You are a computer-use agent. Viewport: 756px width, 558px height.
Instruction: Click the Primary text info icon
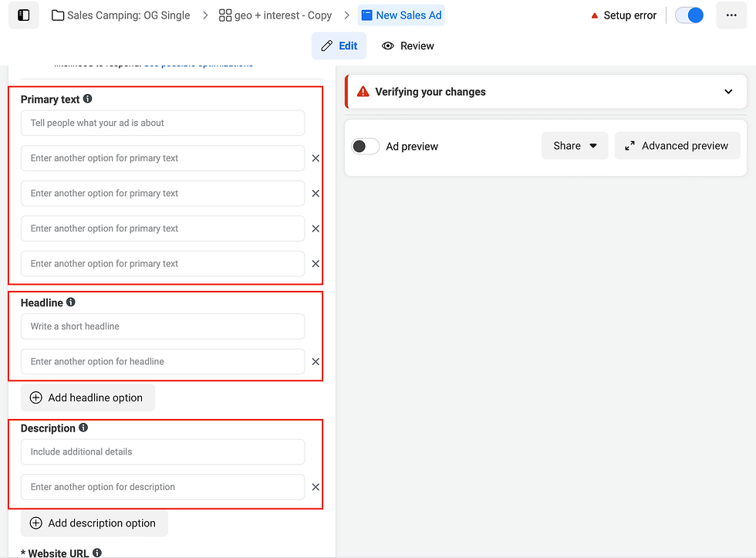[x=87, y=99]
